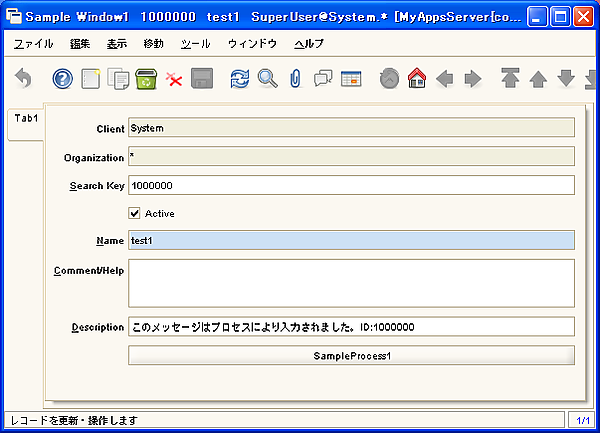Create a new record with blank page icon

(91, 78)
